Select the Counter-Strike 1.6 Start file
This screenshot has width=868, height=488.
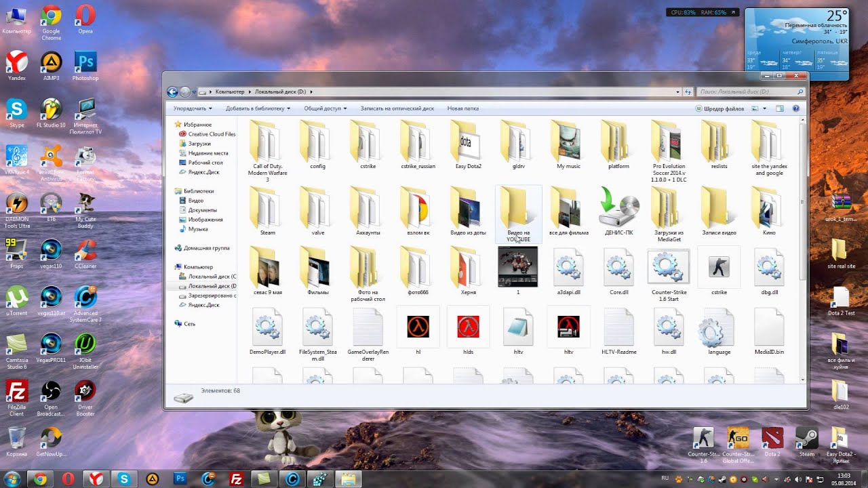pos(669,274)
